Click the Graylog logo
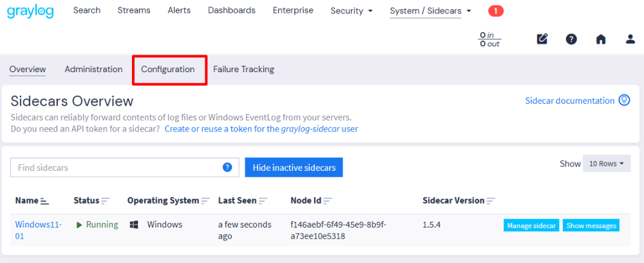The image size is (644, 263). tap(30, 12)
